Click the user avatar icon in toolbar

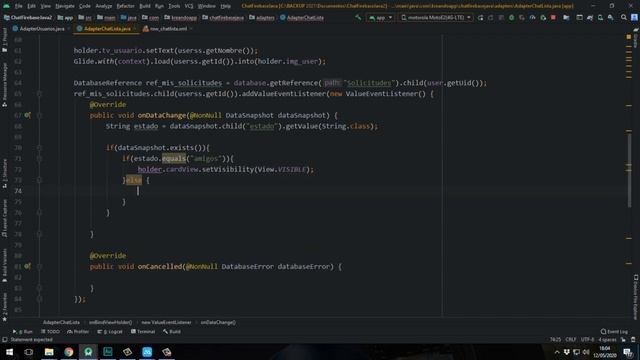tap(634, 18)
